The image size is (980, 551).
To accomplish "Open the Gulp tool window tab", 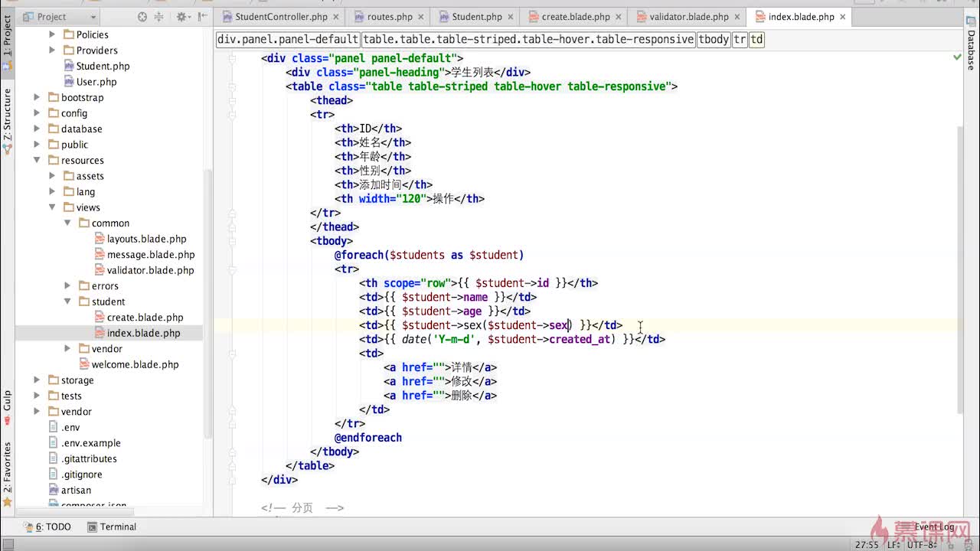I will (7, 406).
